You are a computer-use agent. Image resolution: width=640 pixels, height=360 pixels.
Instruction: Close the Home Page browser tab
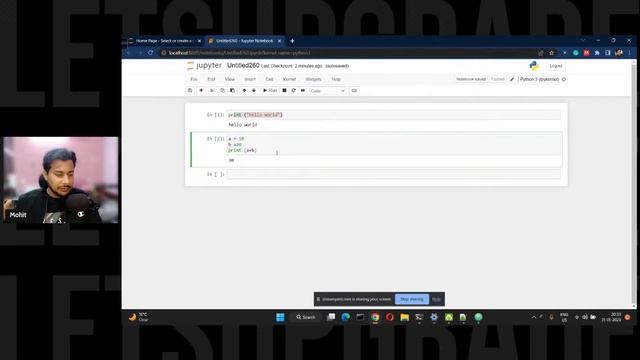tap(199, 41)
